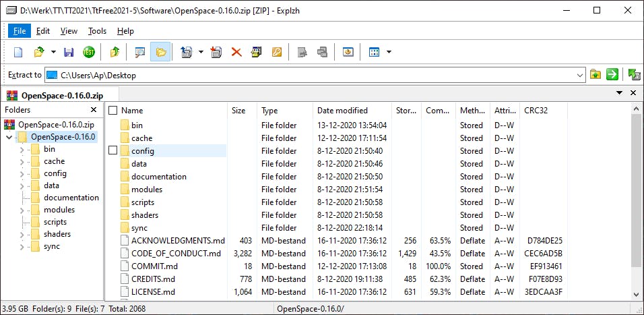Click the magnifier search icon in toolbar
This screenshot has height=315, width=644.
point(140,52)
